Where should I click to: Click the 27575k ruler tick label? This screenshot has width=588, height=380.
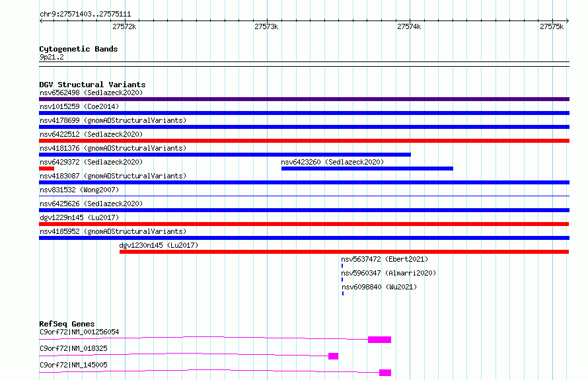(x=552, y=26)
